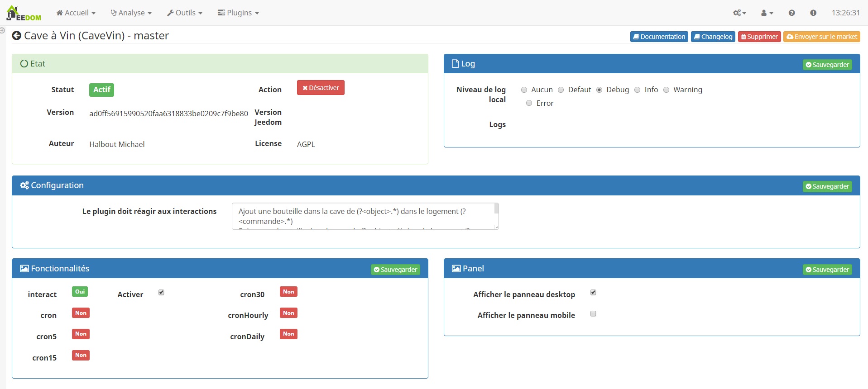Viewport: 868px width, 389px height.
Task: Toggle Afficher le panneau desktop checkbox
Action: click(593, 292)
